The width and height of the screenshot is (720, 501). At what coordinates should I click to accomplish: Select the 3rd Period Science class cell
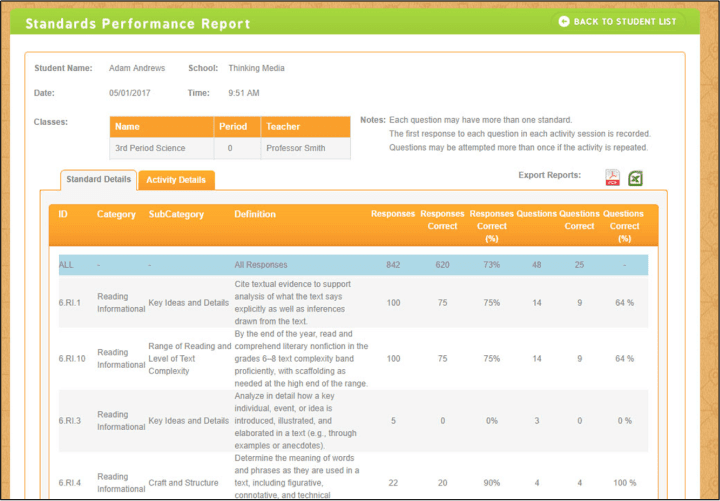tap(150, 148)
